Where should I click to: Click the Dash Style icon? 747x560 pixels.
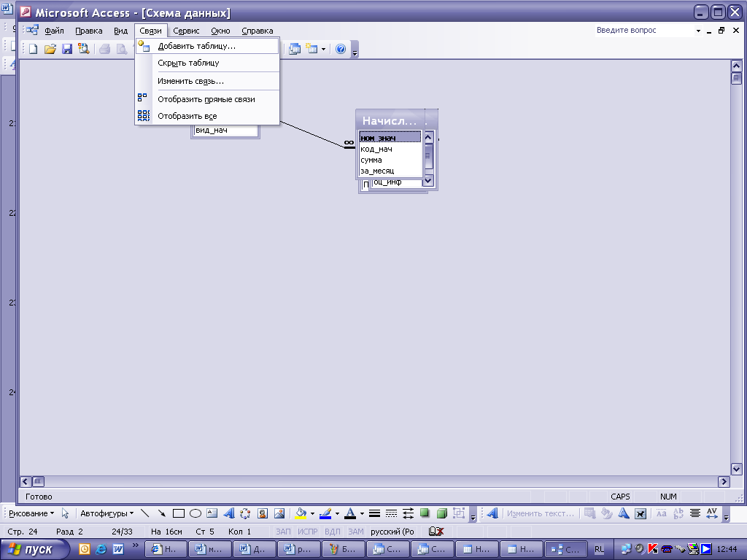coord(391,513)
